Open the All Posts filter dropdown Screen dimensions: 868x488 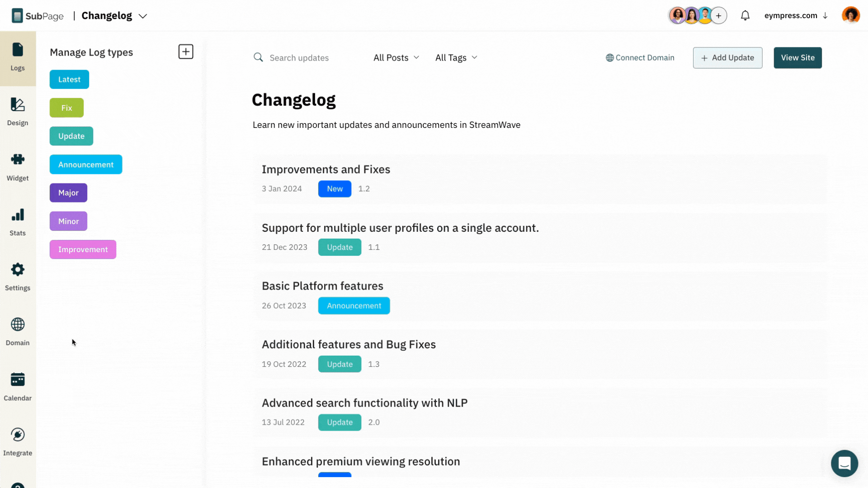click(x=396, y=58)
